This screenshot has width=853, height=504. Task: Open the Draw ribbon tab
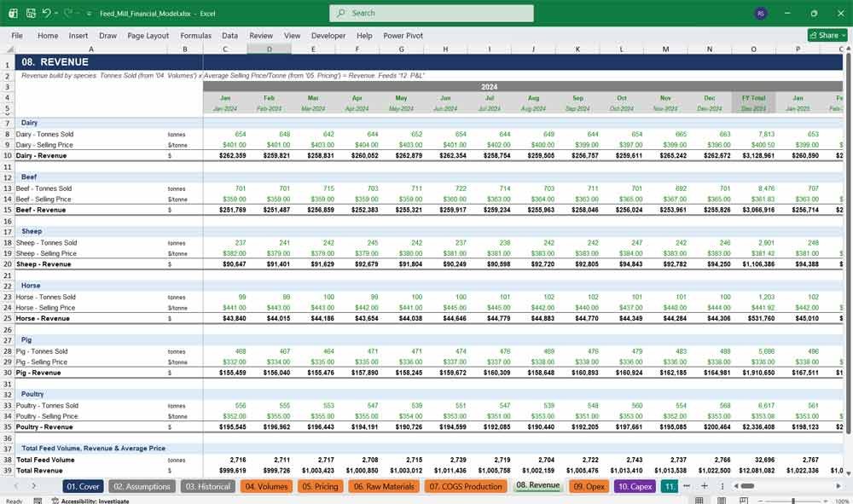point(107,35)
